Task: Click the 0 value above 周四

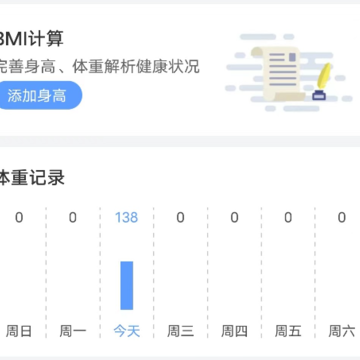Action: coord(234,218)
